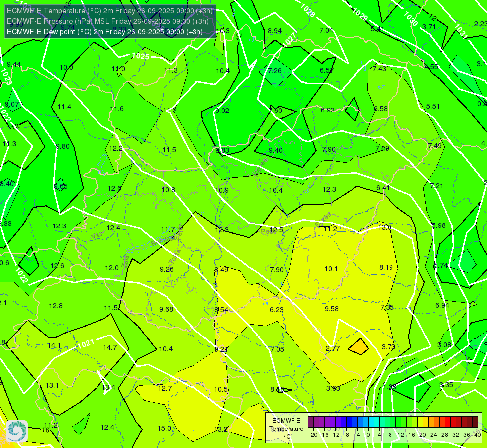Image resolution: width=487 pixels, height=448 pixels.
Task: Click the dew point value 11.6
Action: coord(117,109)
